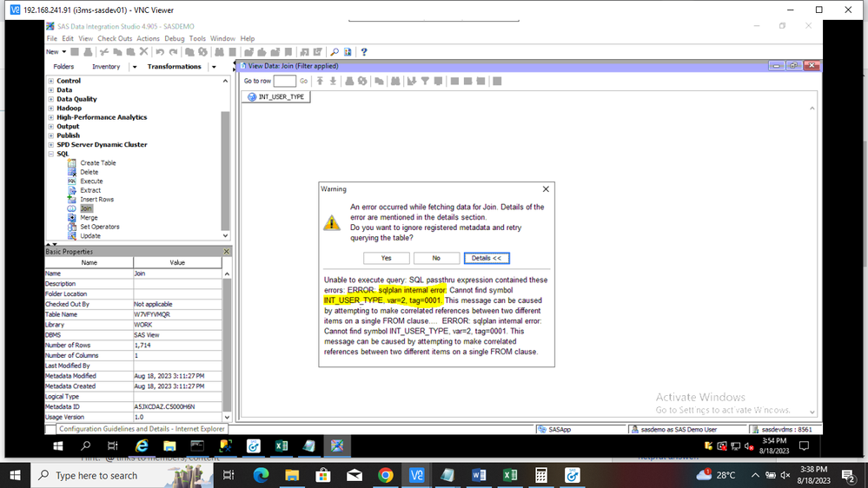The height and width of the screenshot is (488, 868).
Task: Expand the Hadoop node
Action: point(51,109)
